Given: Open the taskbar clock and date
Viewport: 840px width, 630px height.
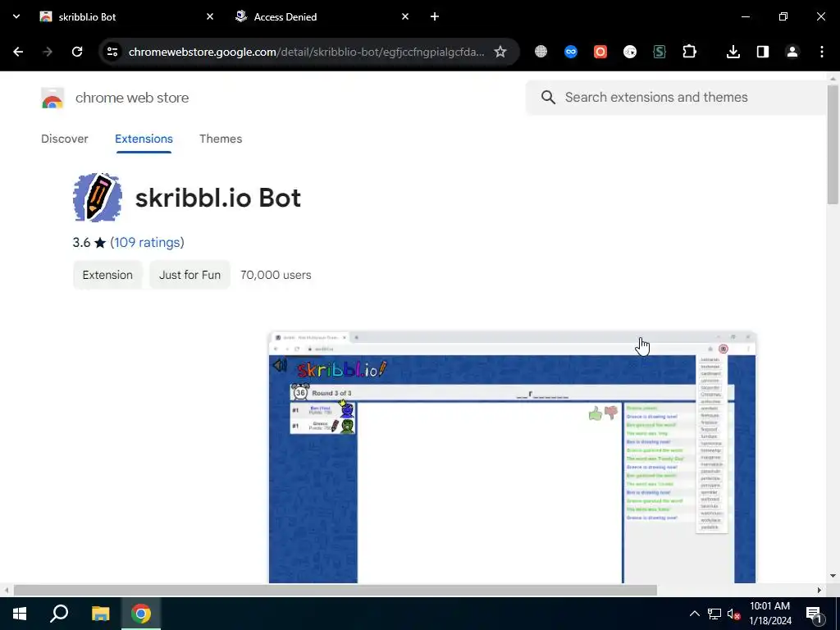Looking at the screenshot, I should click(769, 614).
